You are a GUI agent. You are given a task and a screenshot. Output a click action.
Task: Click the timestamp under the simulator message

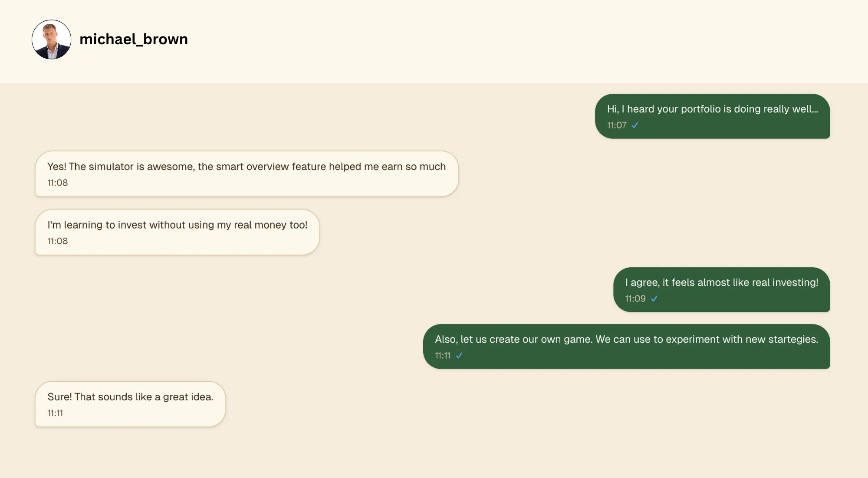[58, 183]
